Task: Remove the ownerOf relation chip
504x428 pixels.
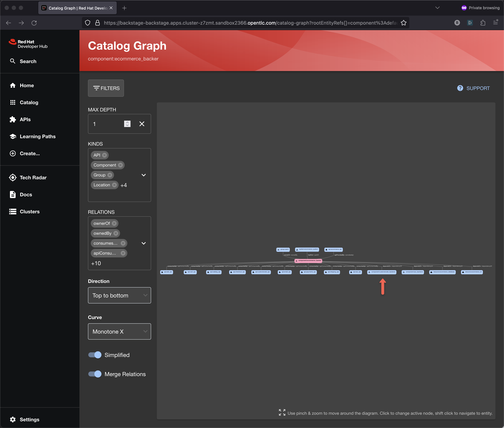Action: [x=114, y=223]
